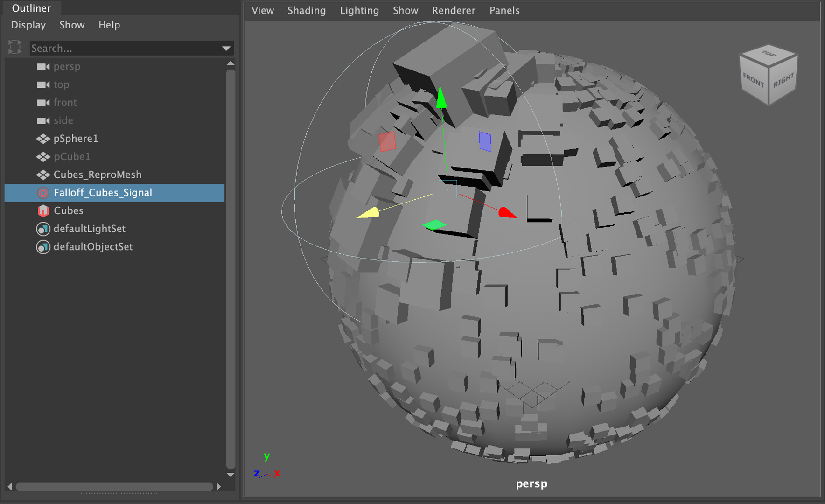The image size is (825, 504).
Task: Click the search filter icon beside Search field
Action: pos(15,47)
